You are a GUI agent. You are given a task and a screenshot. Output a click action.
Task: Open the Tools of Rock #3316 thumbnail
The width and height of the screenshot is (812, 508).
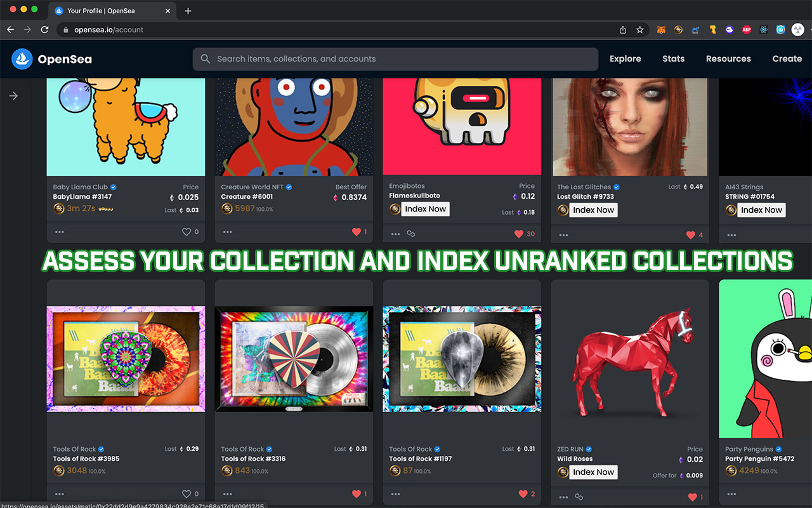294,359
